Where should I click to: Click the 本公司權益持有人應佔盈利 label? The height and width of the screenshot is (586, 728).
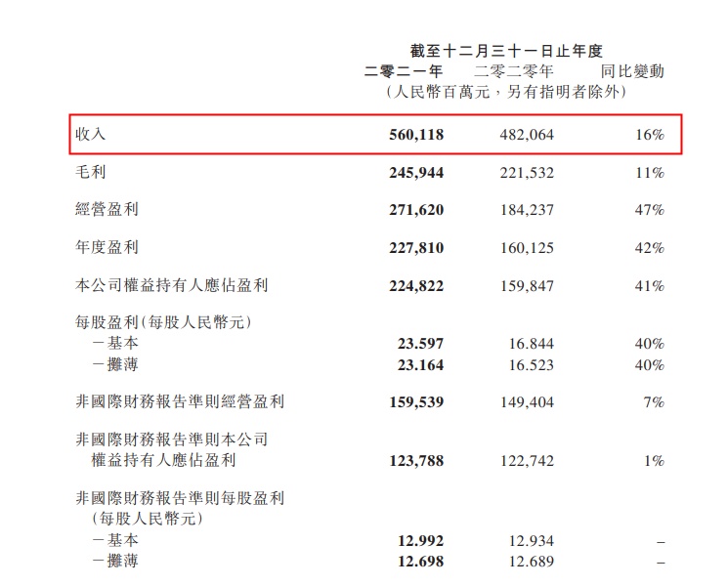172,285
